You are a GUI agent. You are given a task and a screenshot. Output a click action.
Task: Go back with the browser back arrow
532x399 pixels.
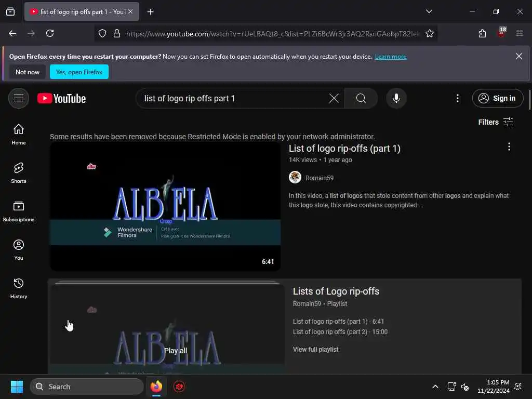pos(12,33)
